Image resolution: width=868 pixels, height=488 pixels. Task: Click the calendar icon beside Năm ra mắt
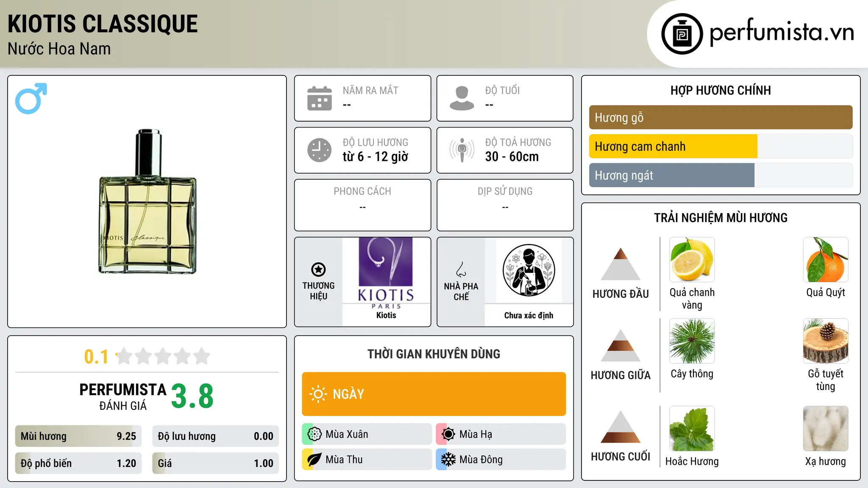320,98
